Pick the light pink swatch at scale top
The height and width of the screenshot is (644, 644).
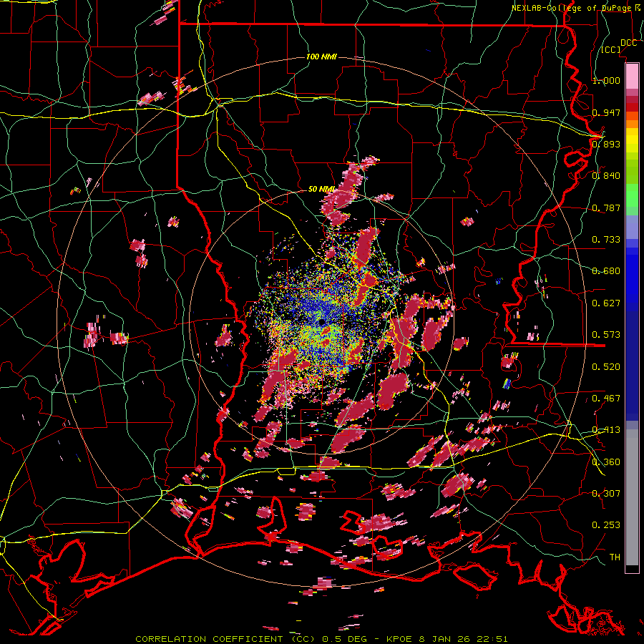point(632,76)
